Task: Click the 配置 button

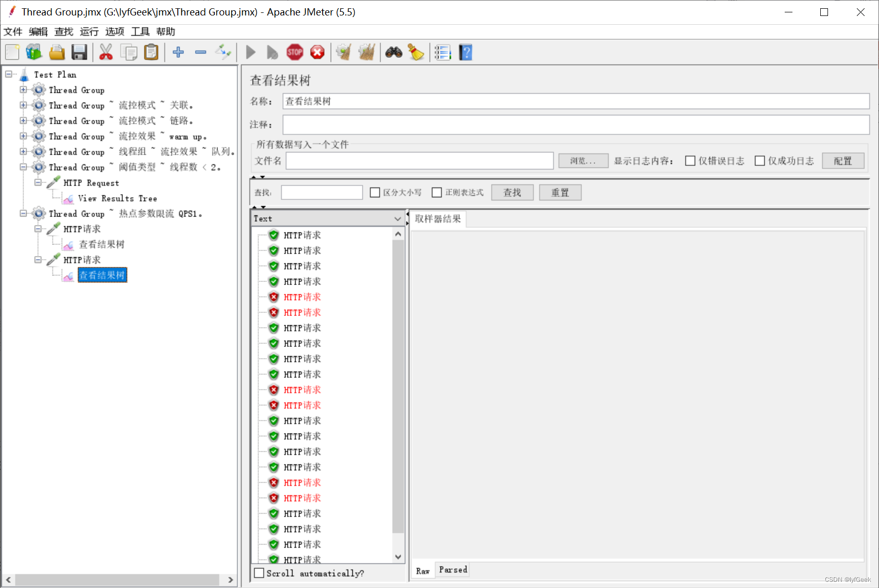Action: [x=843, y=161]
